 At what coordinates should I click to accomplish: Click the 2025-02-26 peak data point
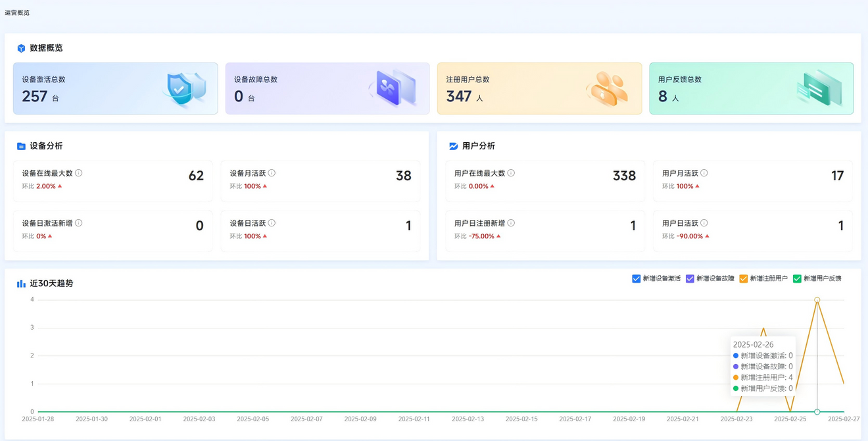click(817, 300)
